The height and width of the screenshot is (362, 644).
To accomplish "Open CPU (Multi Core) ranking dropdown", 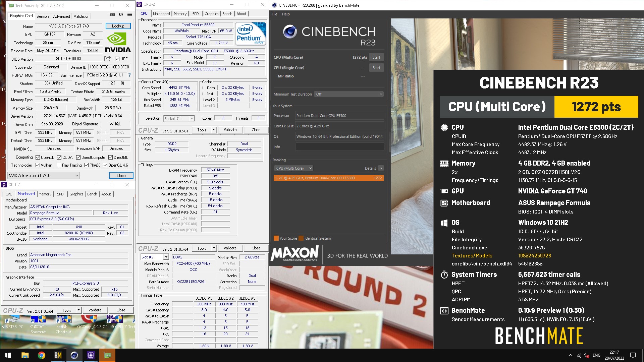I will click(293, 168).
